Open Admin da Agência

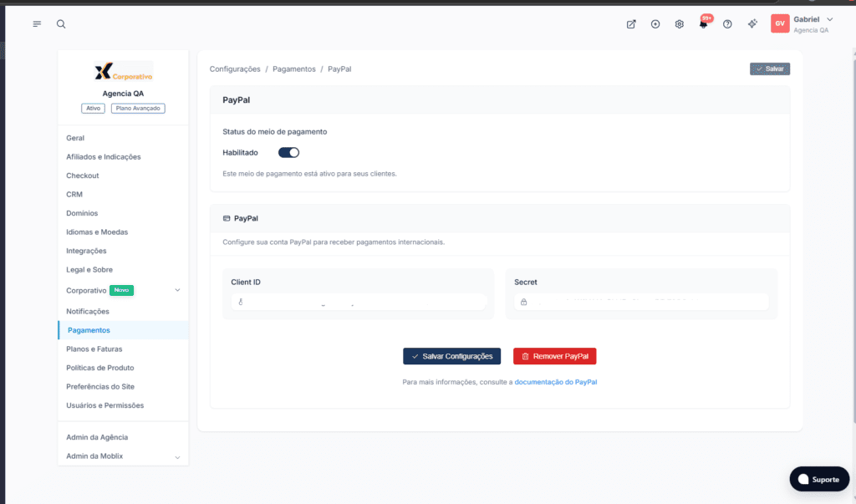click(x=97, y=437)
